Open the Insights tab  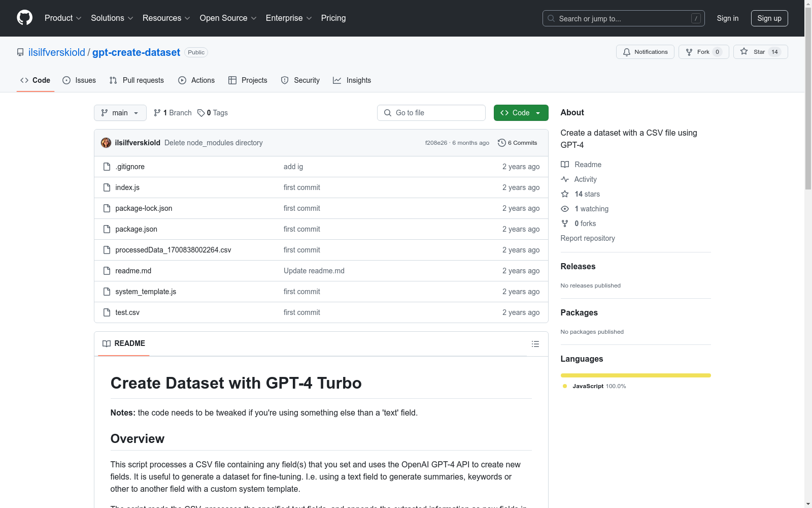[352, 80]
